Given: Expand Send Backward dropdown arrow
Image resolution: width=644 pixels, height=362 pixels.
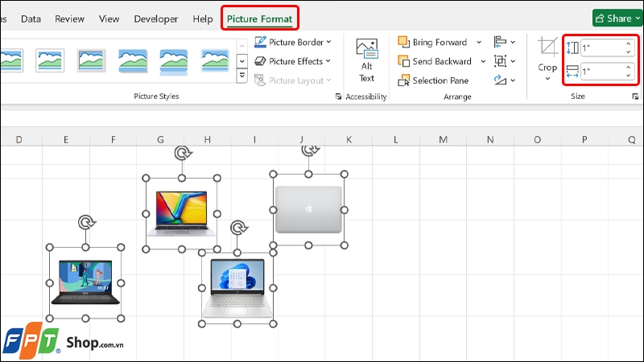Looking at the screenshot, I should click(483, 62).
